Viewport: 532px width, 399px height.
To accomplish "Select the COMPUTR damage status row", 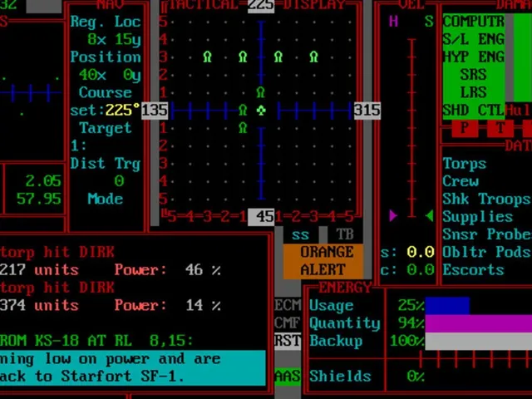I will [x=474, y=22].
